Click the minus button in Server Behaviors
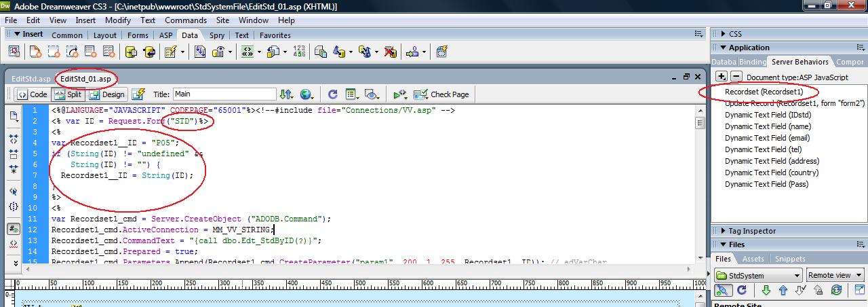 [x=736, y=77]
